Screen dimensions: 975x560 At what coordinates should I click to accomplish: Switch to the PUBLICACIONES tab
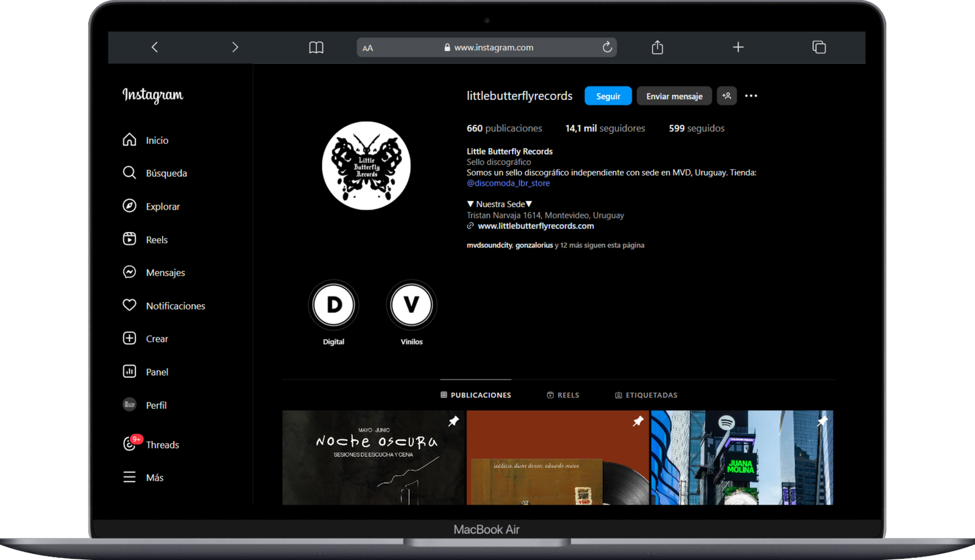pyautogui.click(x=476, y=395)
